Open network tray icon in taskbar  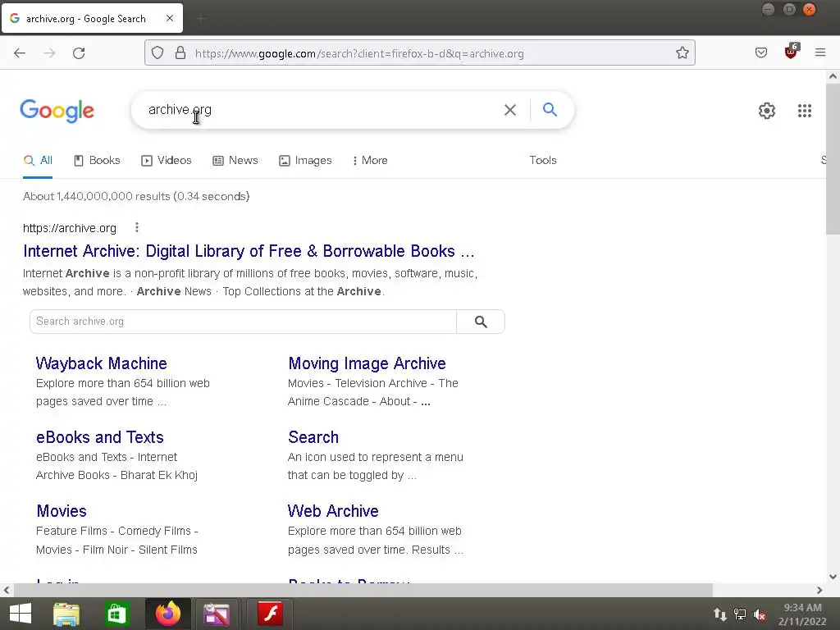(739, 614)
